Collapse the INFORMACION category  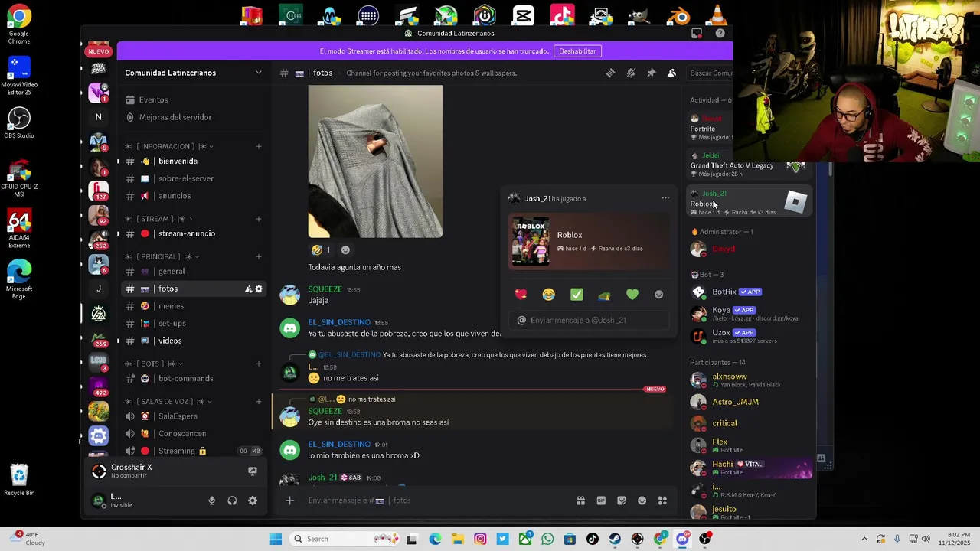pos(168,146)
